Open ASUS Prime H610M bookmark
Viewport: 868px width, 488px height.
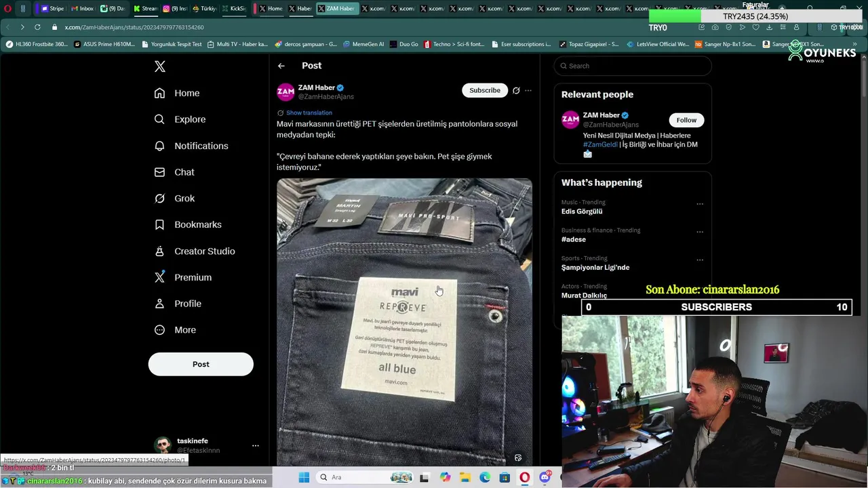(x=104, y=44)
